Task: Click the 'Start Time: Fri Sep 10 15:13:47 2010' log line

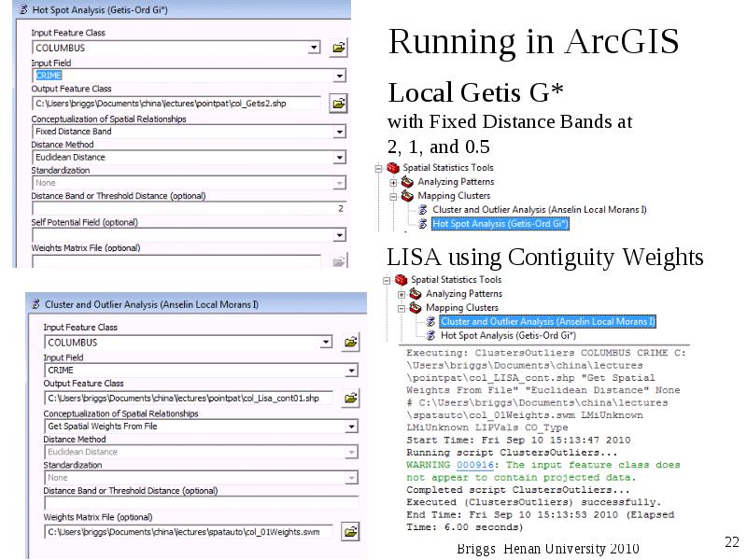Action: 518,440
